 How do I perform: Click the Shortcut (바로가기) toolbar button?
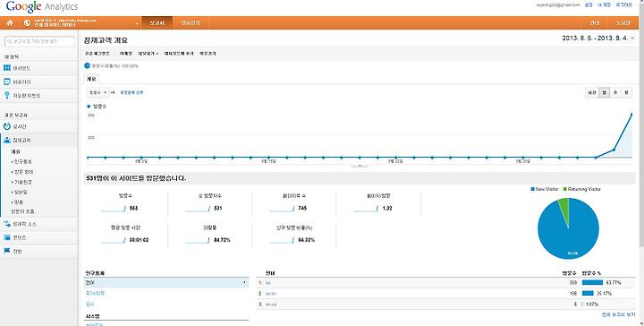[208, 54]
